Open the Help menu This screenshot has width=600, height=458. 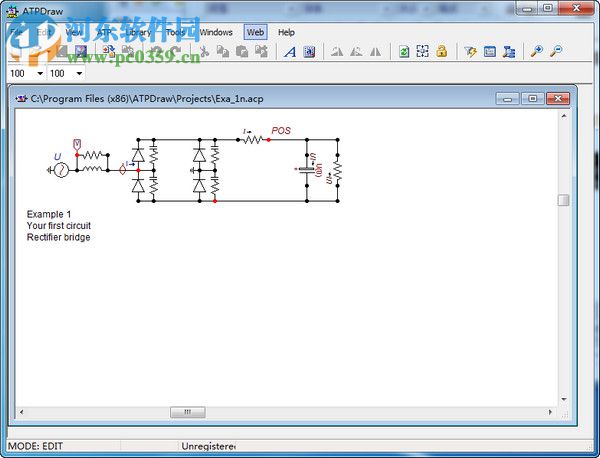coord(286,32)
